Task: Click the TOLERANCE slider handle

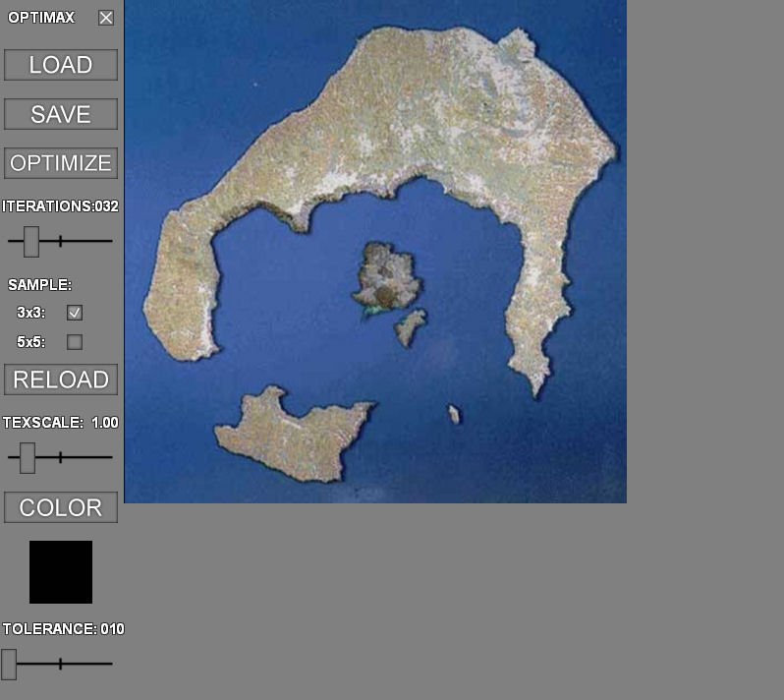Action: click(9, 665)
